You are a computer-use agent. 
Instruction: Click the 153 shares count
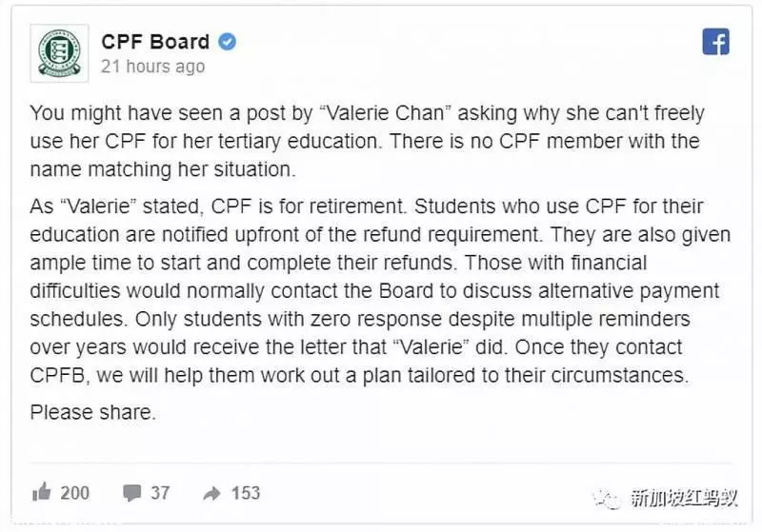246,493
